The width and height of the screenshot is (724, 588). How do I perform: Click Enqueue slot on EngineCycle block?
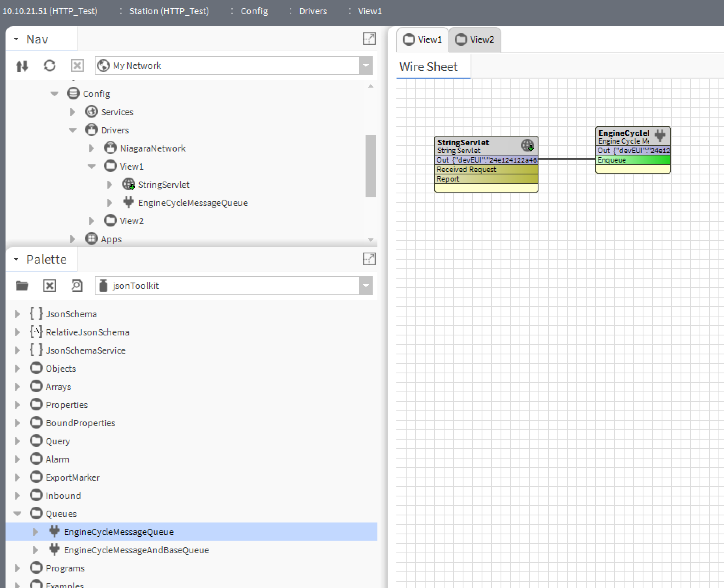(x=633, y=160)
